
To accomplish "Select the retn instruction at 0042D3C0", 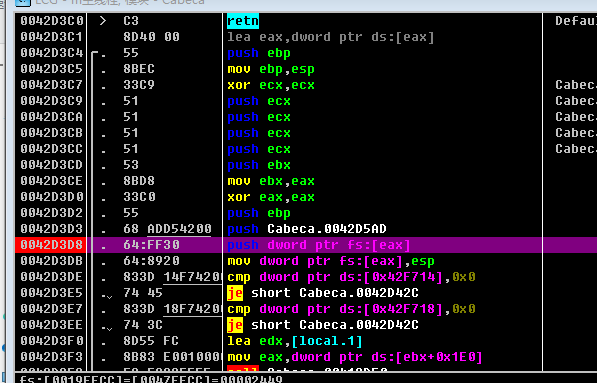I will (x=243, y=21).
